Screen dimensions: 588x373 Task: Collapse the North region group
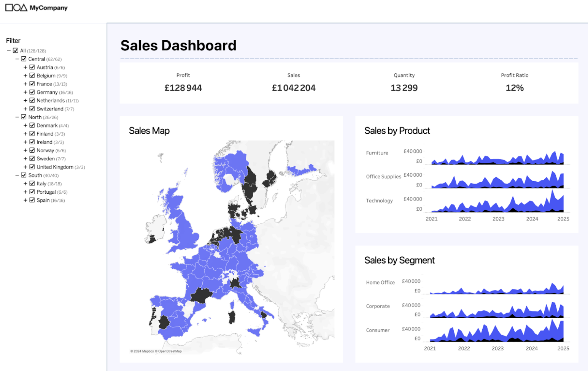coord(17,117)
